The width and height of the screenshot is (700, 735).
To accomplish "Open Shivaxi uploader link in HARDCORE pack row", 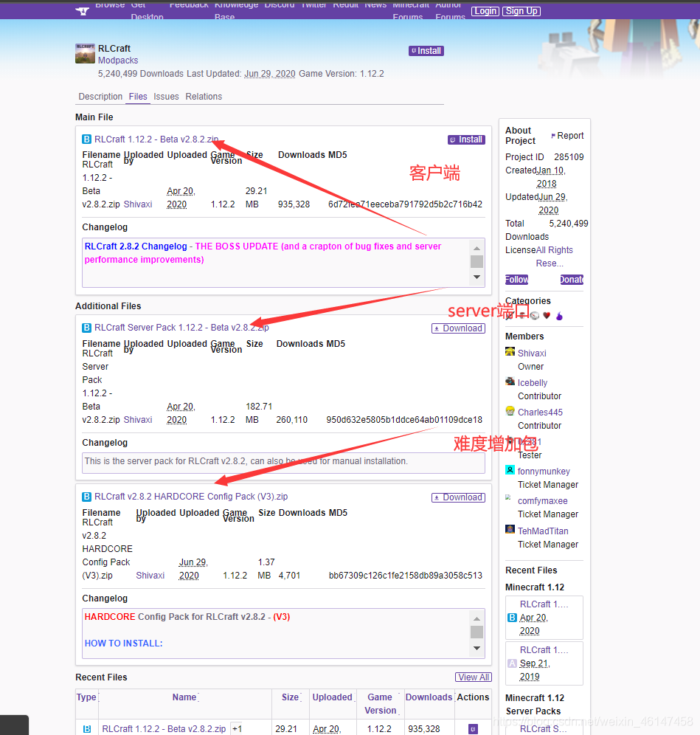I will (x=150, y=575).
